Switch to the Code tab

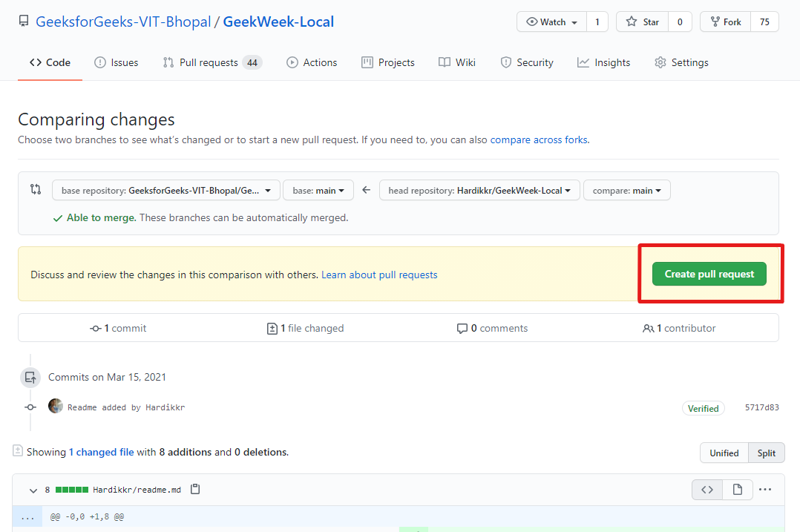pos(50,62)
